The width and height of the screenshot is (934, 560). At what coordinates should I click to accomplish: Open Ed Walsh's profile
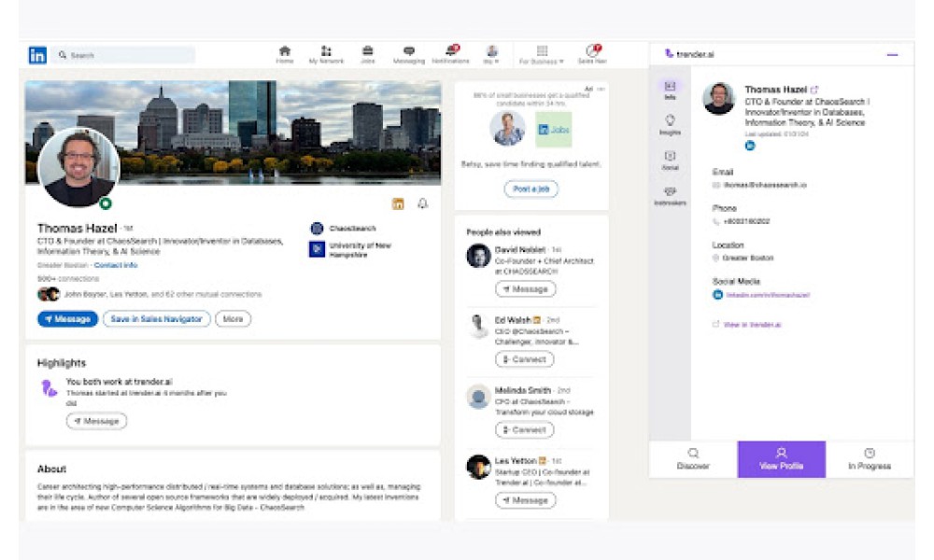click(512, 320)
